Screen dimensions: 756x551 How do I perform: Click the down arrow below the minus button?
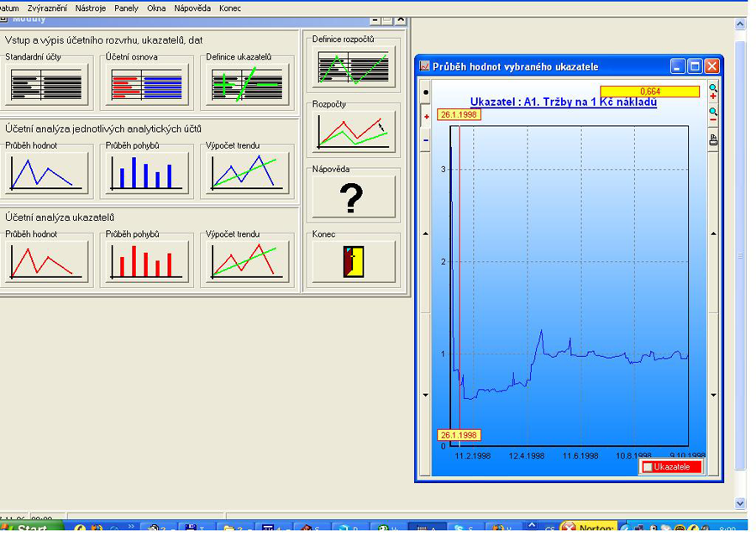425,395
